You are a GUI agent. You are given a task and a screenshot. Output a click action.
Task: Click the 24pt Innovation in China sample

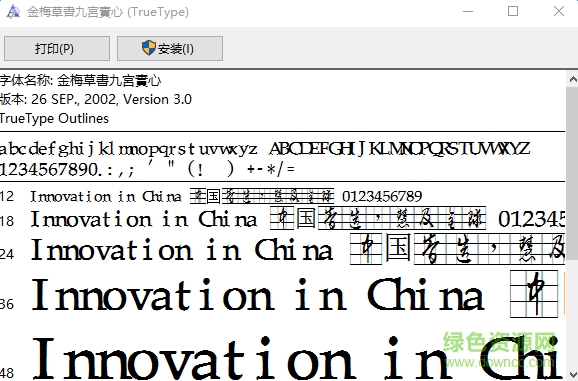182,249
